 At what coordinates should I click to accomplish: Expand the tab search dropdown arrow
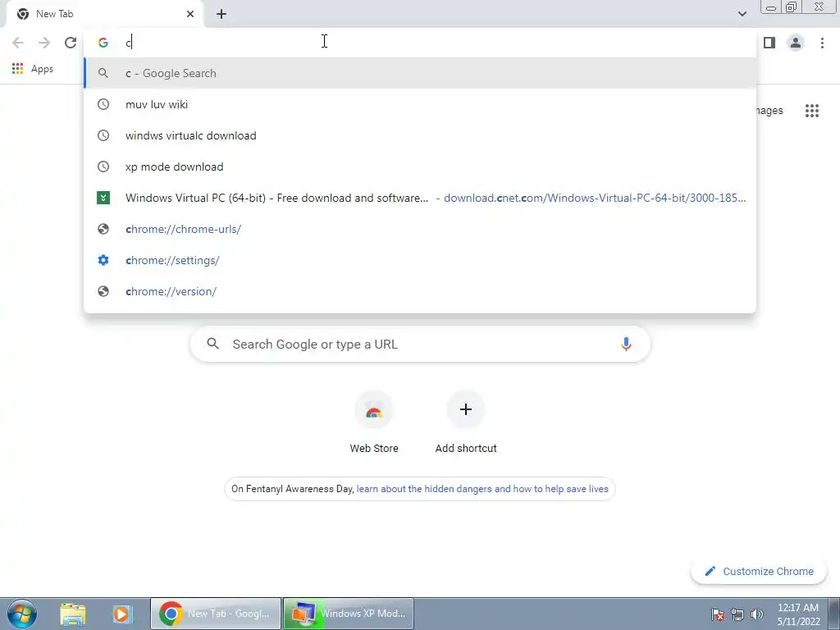pos(742,14)
